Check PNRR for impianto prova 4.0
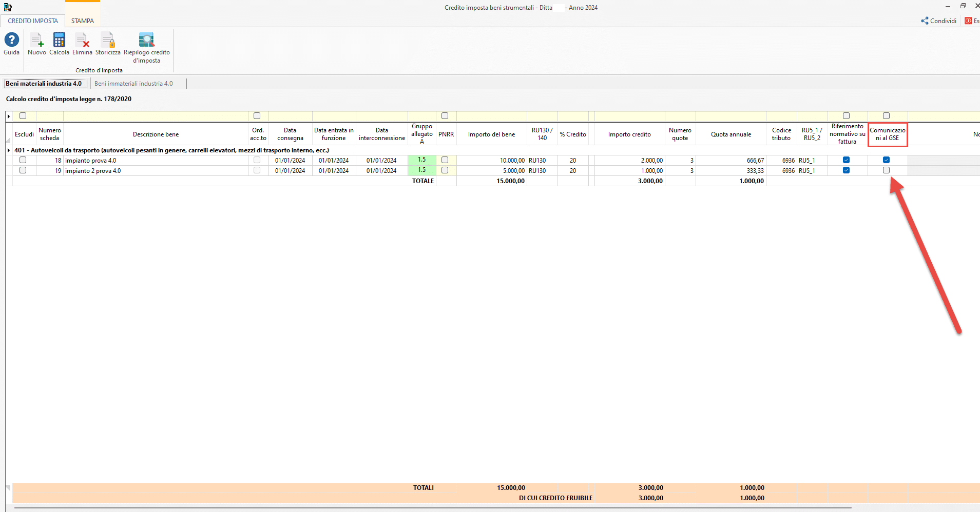Viewport: 980px width, 512px height. 445,160
